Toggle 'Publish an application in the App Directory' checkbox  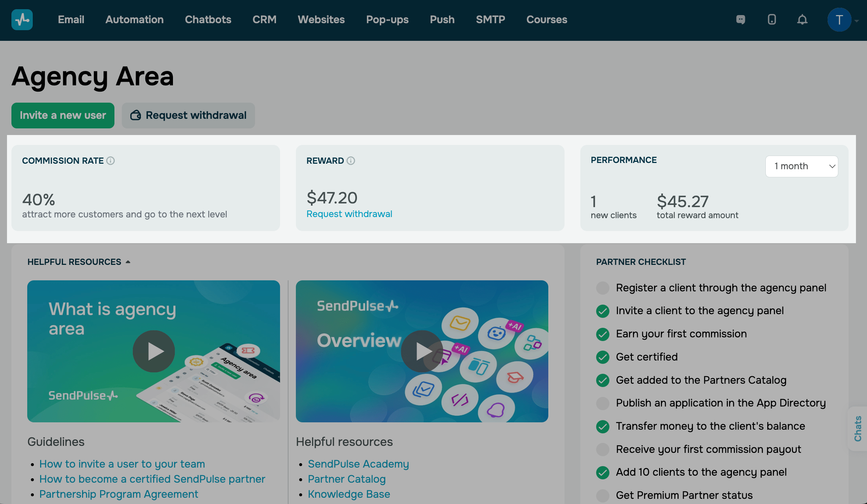coord(603,403)
